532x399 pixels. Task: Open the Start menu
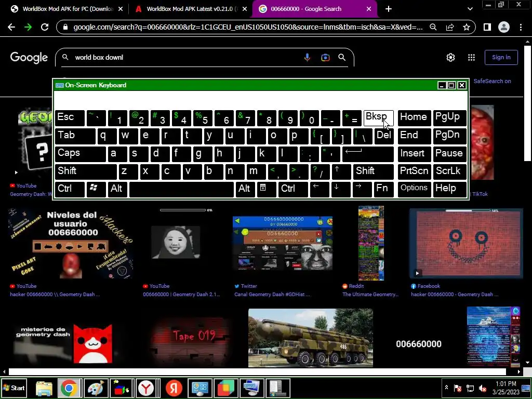point(14,388)
